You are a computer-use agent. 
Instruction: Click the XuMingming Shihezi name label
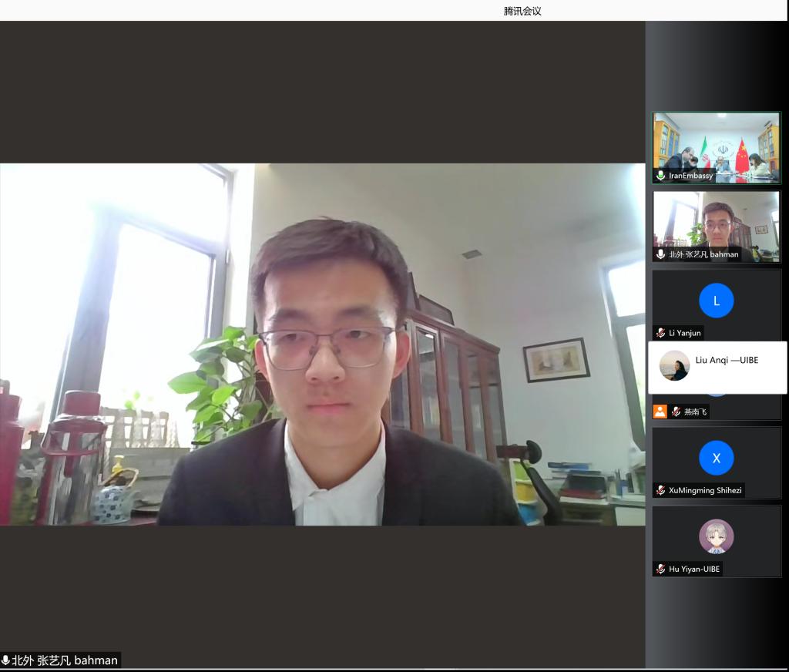[x=705, y=490]
